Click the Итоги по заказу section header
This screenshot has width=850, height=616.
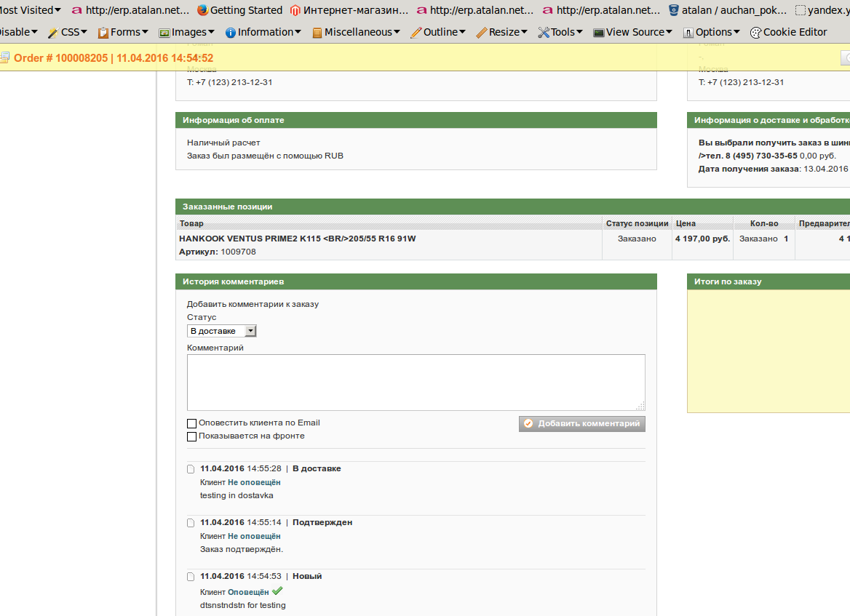coord(768,281)
